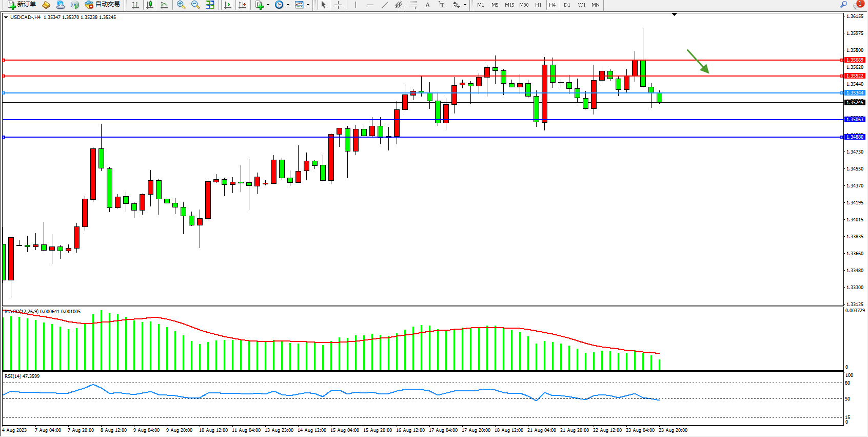This screenshot has height=437, width=868.
Task: Toggle chart auto scroll
Action: pyautogui.click(x=228, y=5)
